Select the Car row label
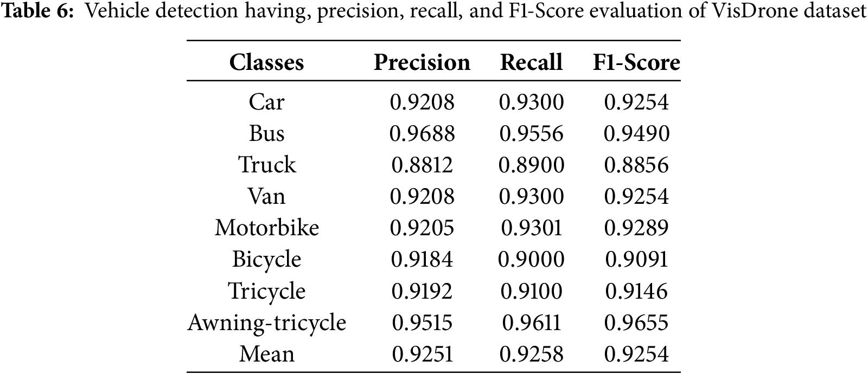 coord(266,102)
